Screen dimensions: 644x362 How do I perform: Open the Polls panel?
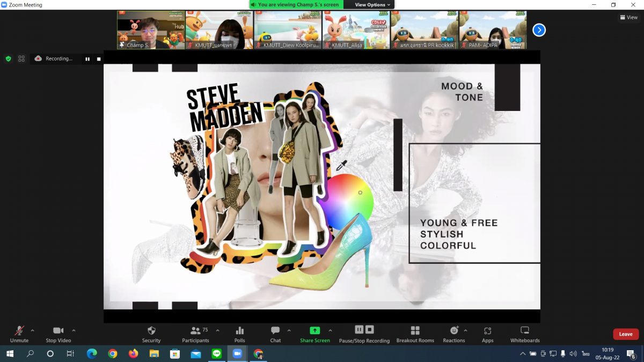point(239,334)
